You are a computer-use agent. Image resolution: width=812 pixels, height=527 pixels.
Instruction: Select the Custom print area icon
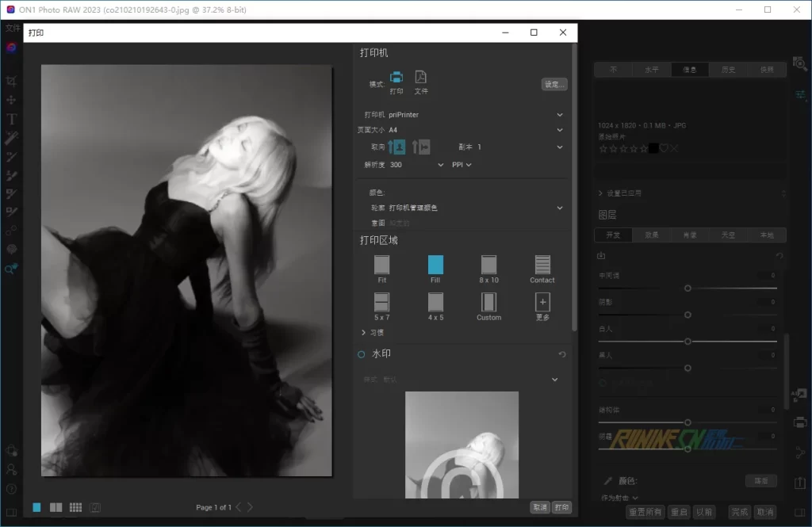point(488,302)
